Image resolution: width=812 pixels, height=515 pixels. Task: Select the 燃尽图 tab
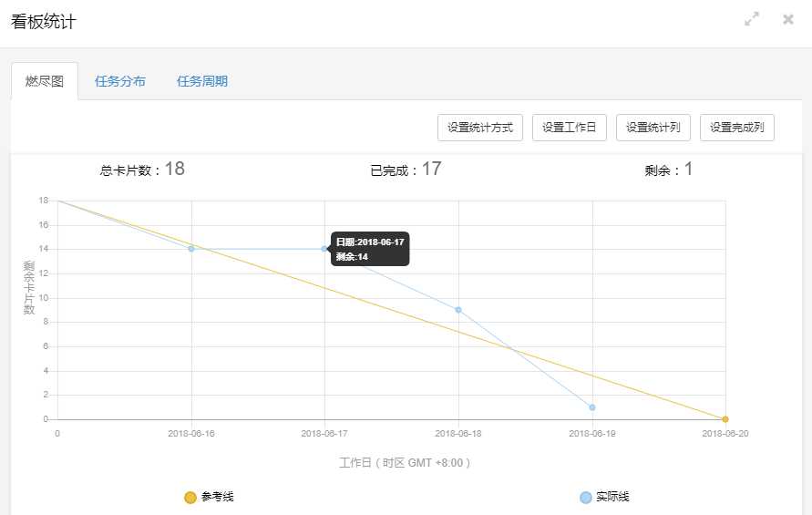45,81
